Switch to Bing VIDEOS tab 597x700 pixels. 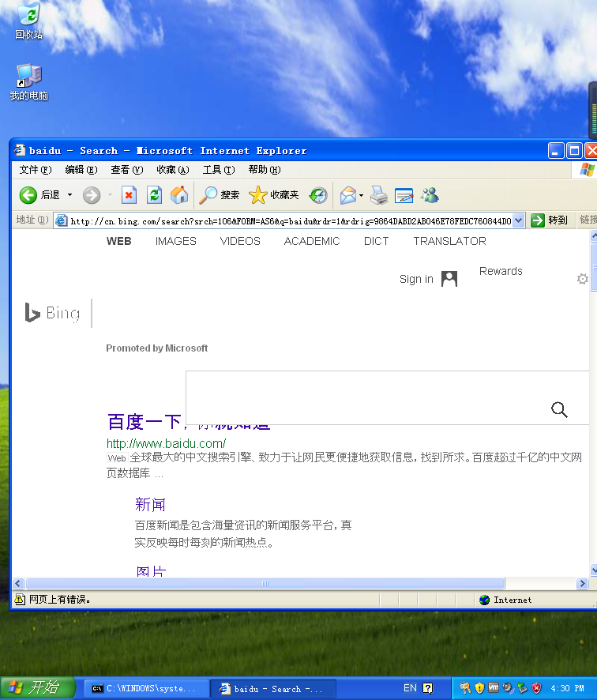(x=240, y=241)
